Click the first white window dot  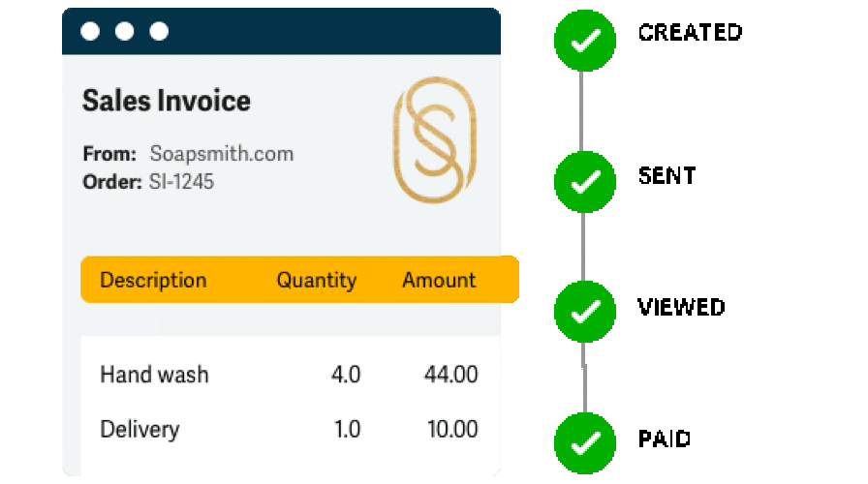point(90,31)
